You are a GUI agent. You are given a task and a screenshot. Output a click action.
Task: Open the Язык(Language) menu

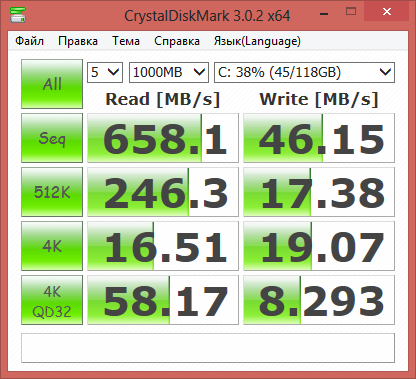257,41
